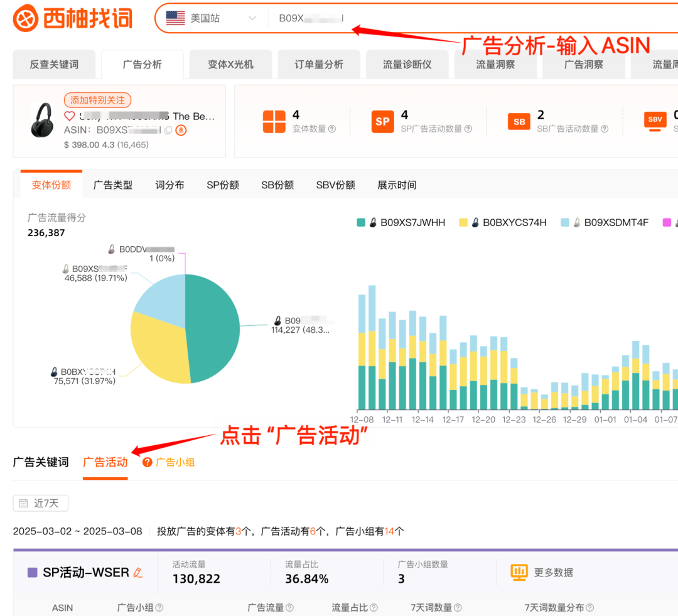
Task: Focus the ASIN search input field
Action: click(x=471, y=18)
